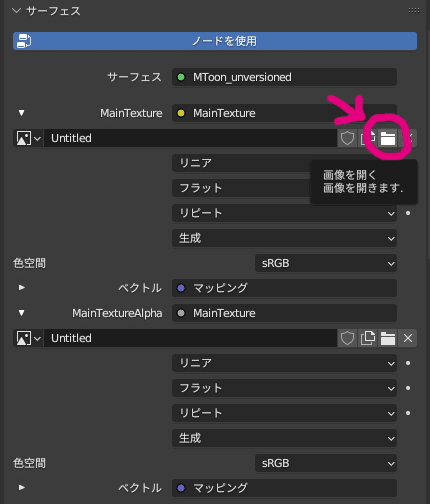The height and width of the screenshot is (504, 430).
Task: Collapse the サーフェス panel header
Action: 47,11
